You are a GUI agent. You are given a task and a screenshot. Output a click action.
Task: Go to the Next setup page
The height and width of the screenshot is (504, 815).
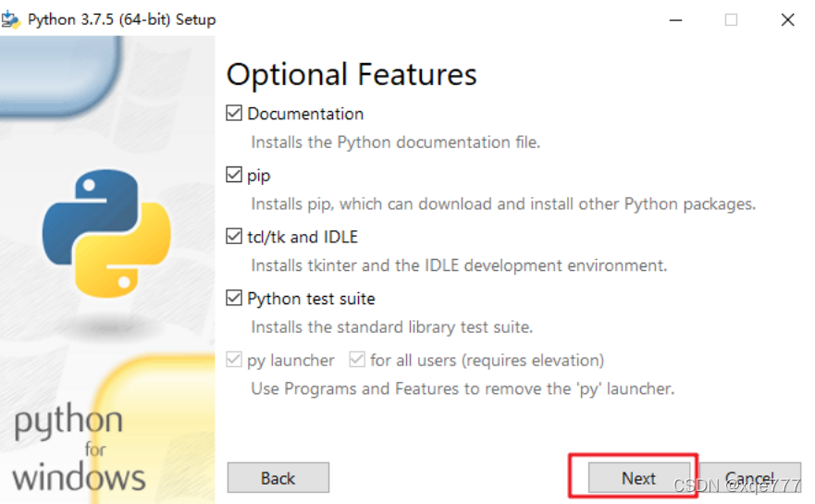point(639,477)
